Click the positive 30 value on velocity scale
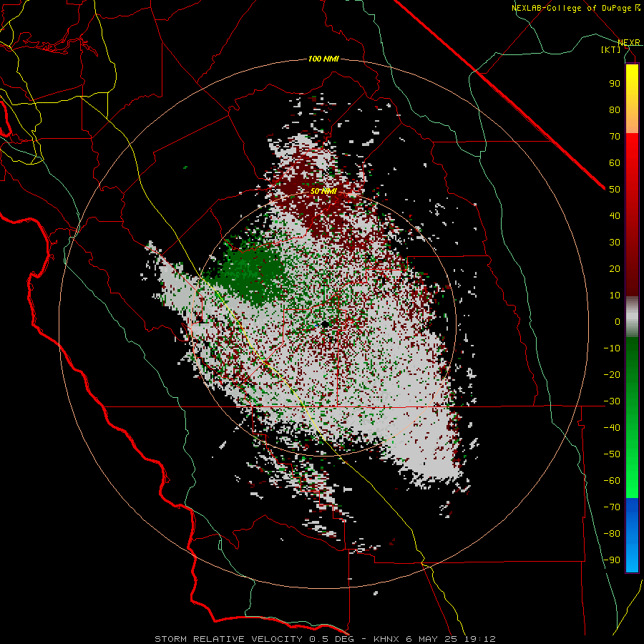This screenshot has height=644, width=644. coord(615,243)
